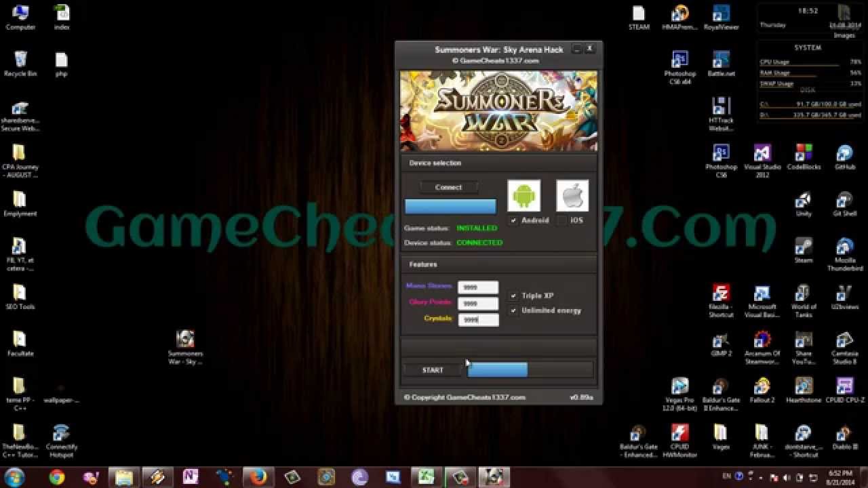This screenshot has width=868, height=488.
Task: Select the GIMP 2 desktop shortcut
Action: click(x=721, y=344)
